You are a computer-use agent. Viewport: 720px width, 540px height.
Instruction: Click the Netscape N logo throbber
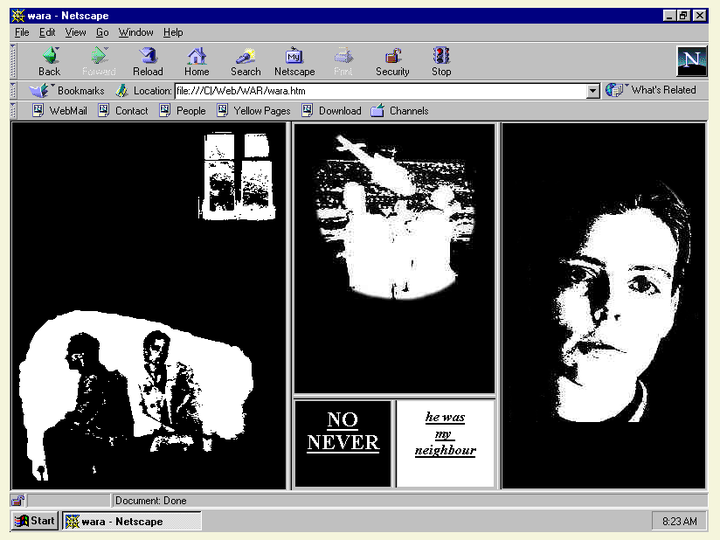point(691,61)
